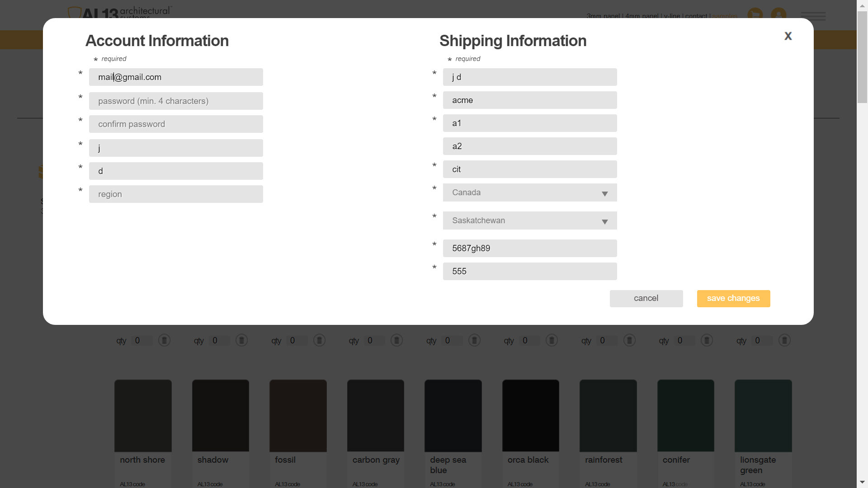Click trash icon above orca black swatch
Screen dimensions: 868x488
tap(552, 340)
